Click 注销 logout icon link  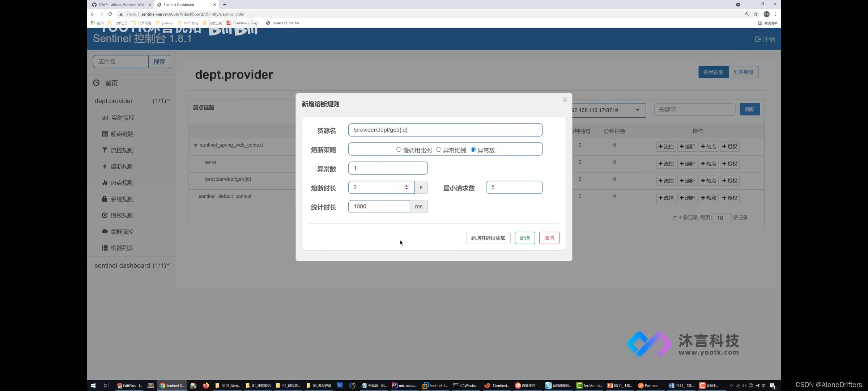click(765, 39)
